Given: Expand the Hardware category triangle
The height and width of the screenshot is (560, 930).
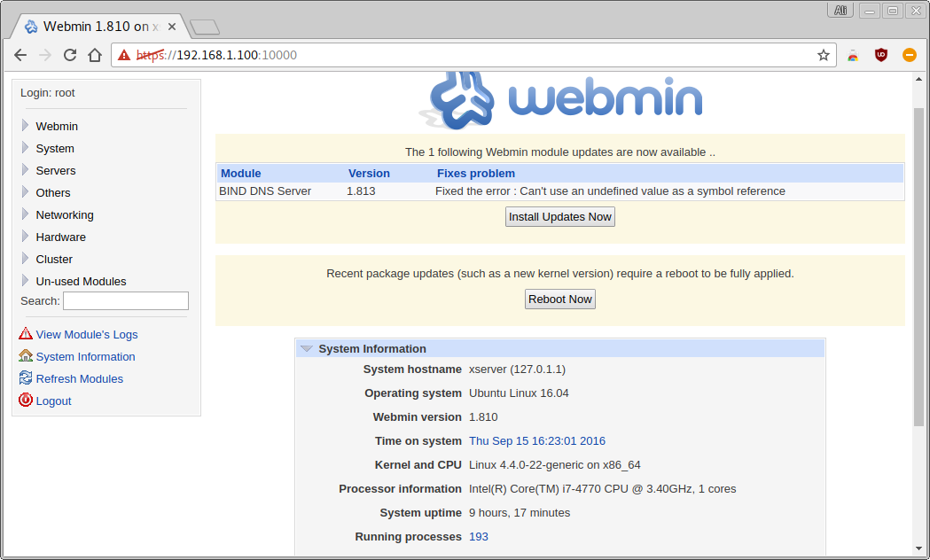Looking at the screenshot, I should pyautogui.click(x=25, y=236).
